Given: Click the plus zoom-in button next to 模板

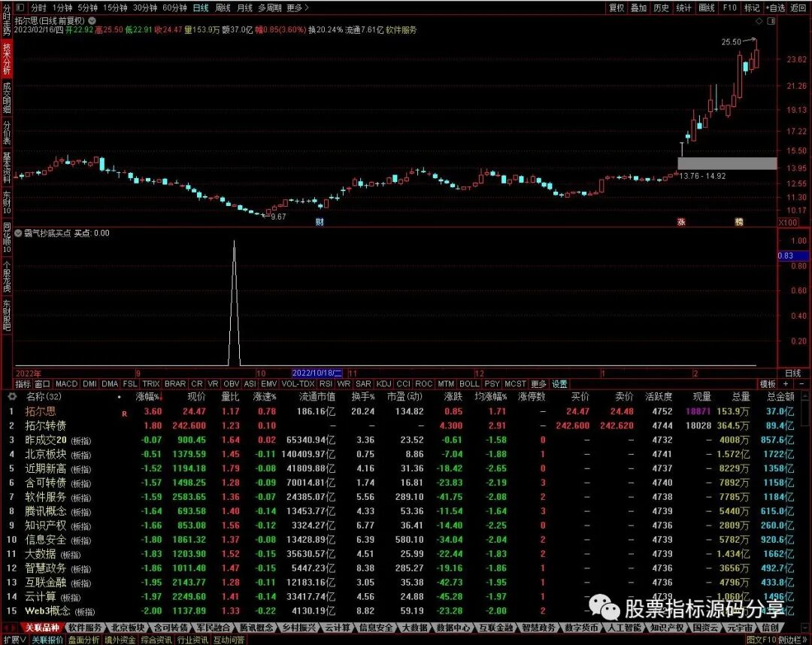Looking at the screenshot, I should pos(786,384).
